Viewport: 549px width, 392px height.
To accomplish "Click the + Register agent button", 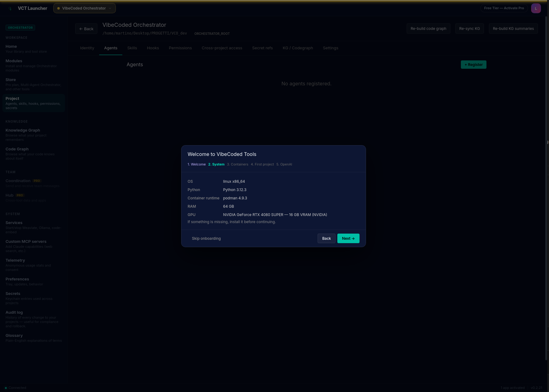I will click(x=474, y=65).
